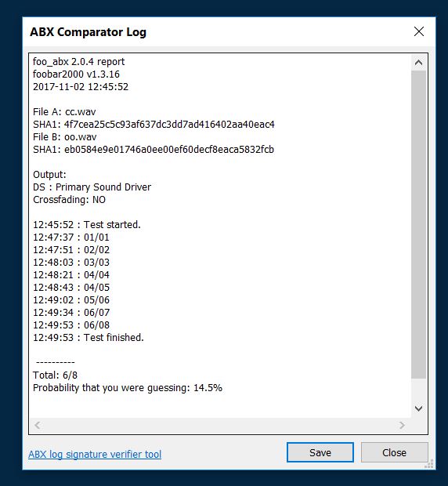Click the 'Crossfading: NO' line
Screen dimensions: 448x486
point(69,200)
